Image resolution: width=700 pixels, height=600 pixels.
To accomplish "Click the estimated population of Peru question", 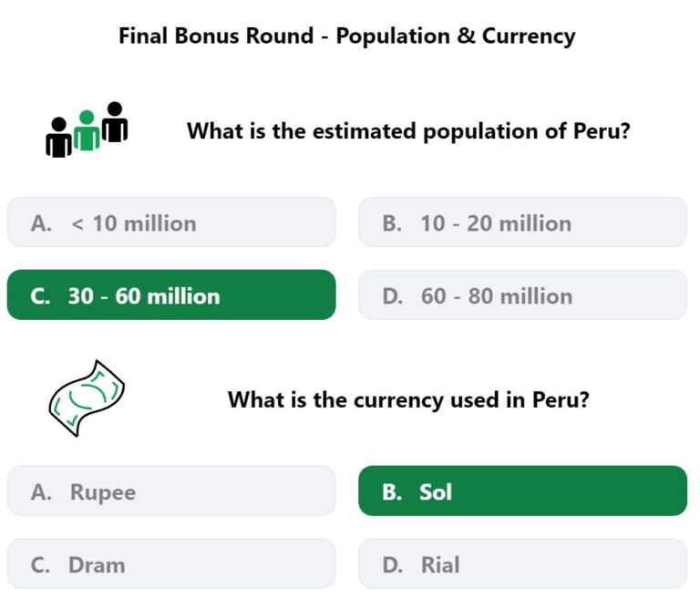I will click(x=408, y=131).
